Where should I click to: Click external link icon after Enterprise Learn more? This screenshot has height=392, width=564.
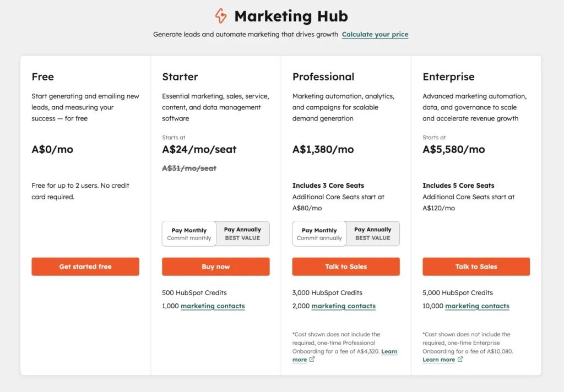[460, 360]
